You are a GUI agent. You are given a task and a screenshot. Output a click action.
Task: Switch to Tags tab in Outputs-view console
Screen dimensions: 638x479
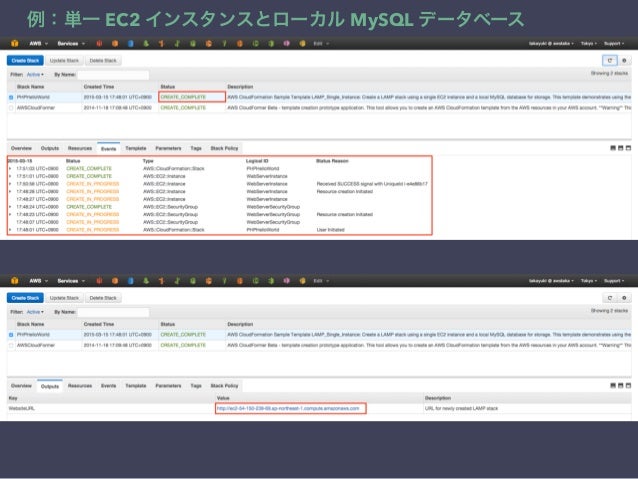(x=196, y=385)
